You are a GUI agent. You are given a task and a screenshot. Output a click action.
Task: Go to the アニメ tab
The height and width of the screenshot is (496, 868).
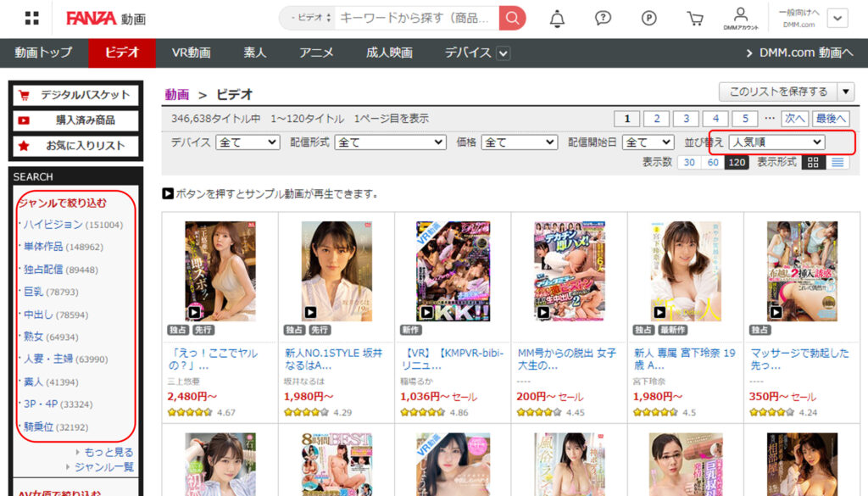point(316,53)
